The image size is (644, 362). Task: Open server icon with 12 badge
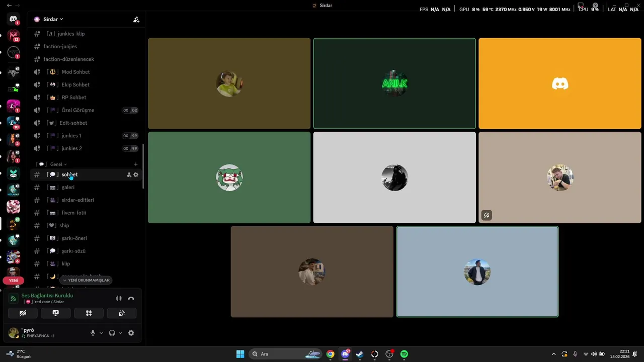click(x=14, y=36)
